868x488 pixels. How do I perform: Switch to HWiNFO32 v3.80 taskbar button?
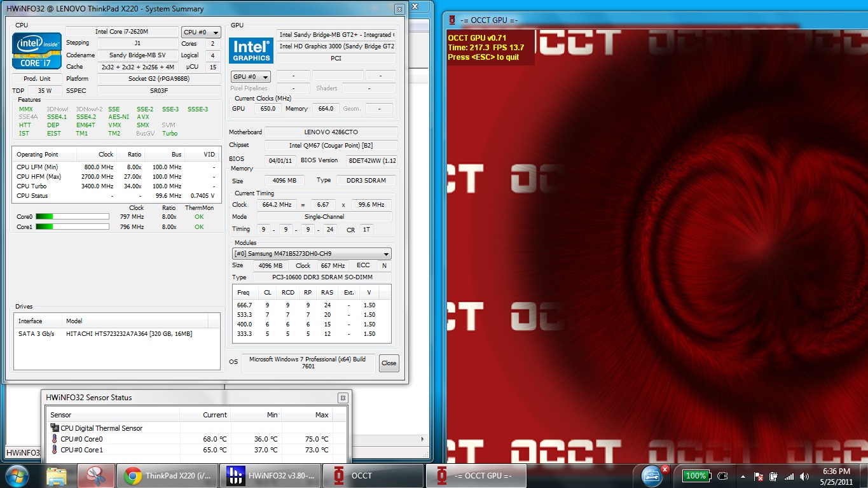(x=272, y=476)
